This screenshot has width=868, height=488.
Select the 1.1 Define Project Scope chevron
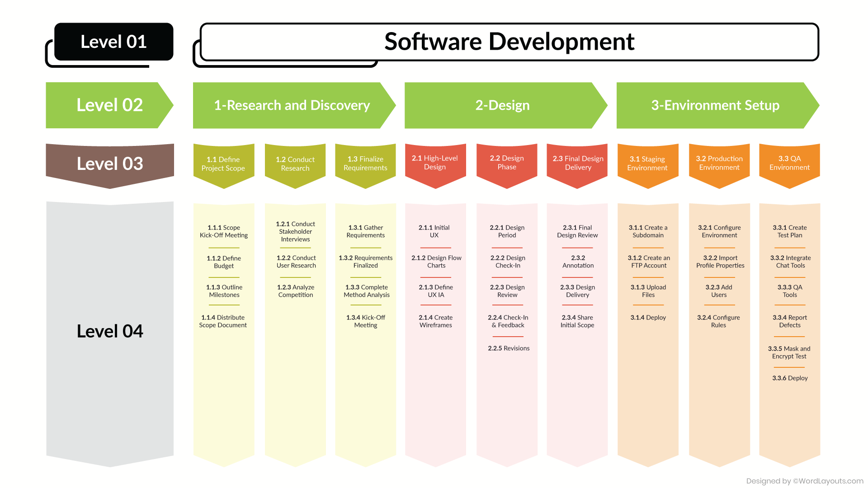click(x=223, y=164)
